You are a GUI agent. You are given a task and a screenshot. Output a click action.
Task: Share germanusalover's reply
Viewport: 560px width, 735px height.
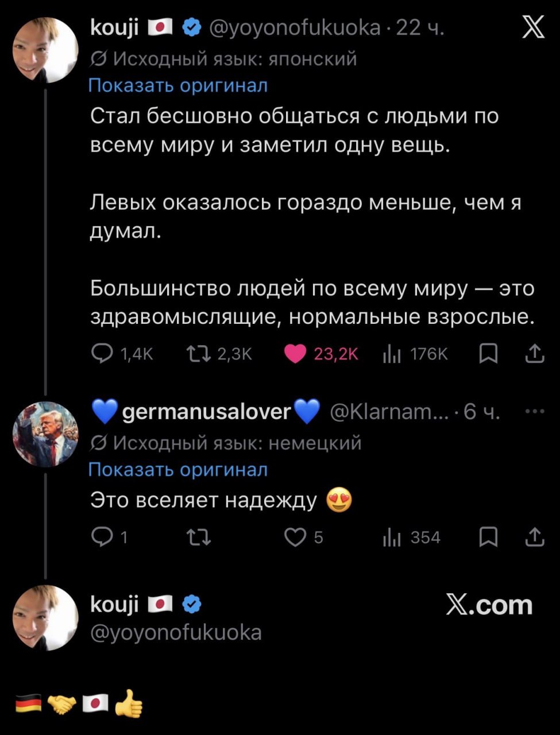click(535, 537)
